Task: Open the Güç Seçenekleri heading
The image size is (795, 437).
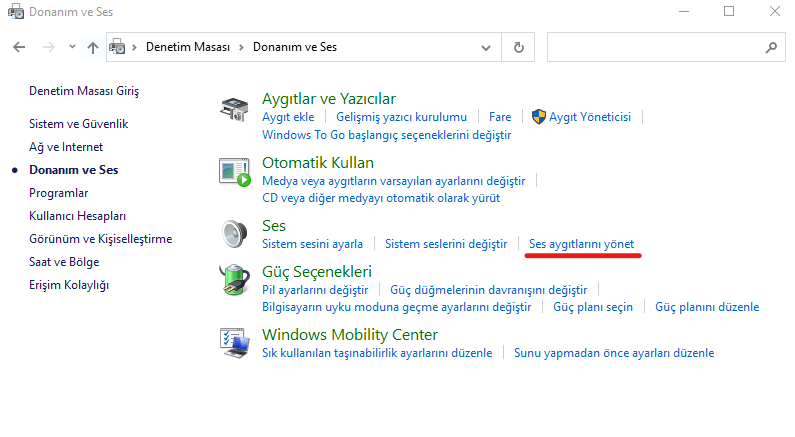Action: click(x=316, y=271)
